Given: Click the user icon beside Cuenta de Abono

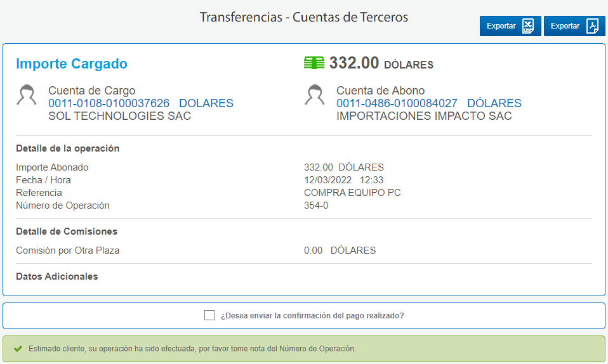Looking at the screenshot, I should (x=314, y=95).
